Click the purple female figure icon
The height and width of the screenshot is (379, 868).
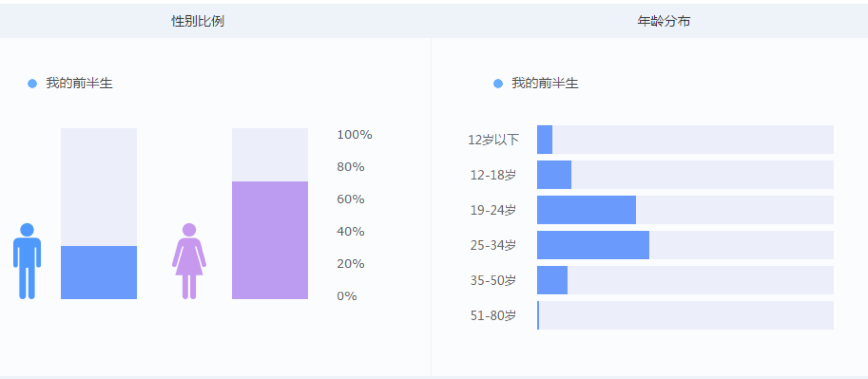pos(189,261)
